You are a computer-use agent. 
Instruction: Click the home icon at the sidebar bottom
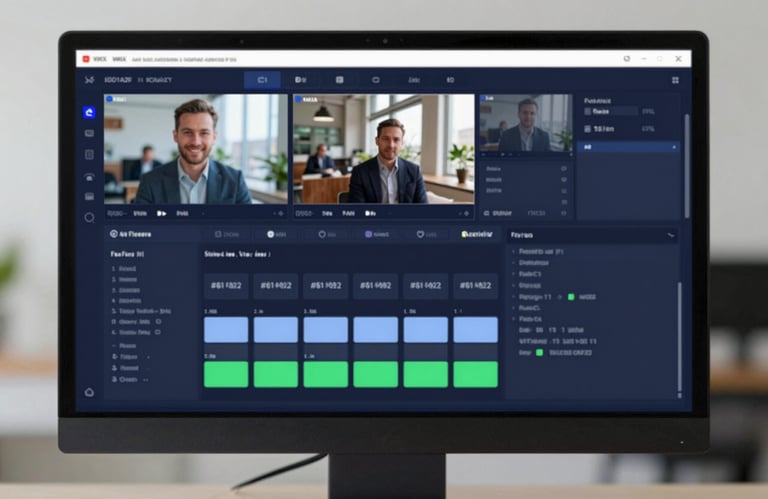89,392
